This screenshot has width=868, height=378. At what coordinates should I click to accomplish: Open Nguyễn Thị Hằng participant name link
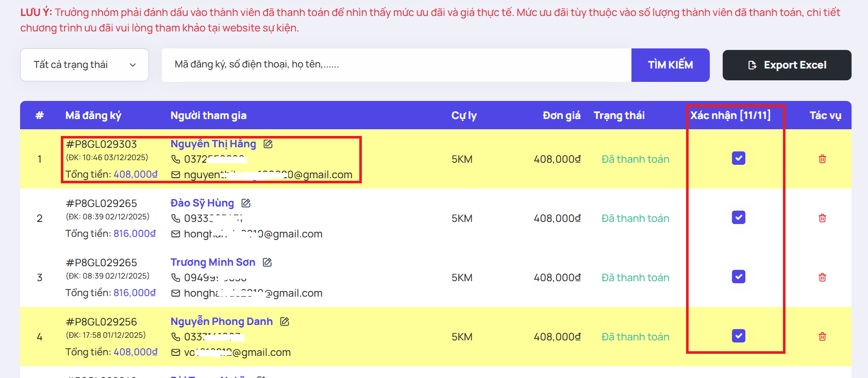tap(213, 144)
